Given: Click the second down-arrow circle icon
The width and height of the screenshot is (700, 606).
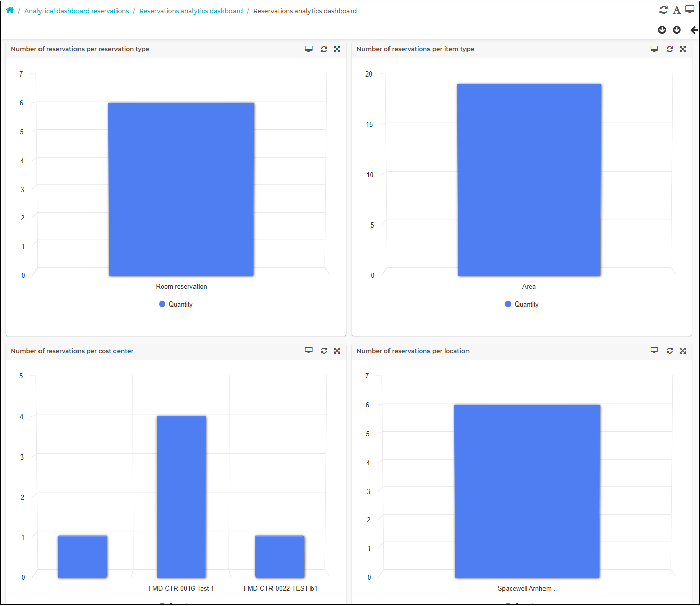Looking at the screenshot, I should (x=677, y=30).
